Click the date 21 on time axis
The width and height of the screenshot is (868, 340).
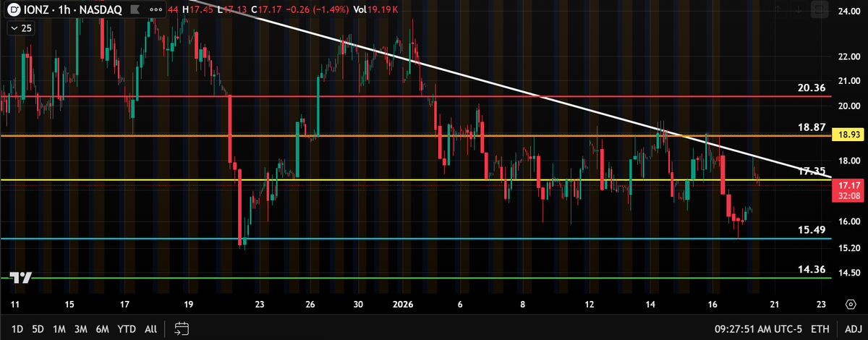(775, 305)
